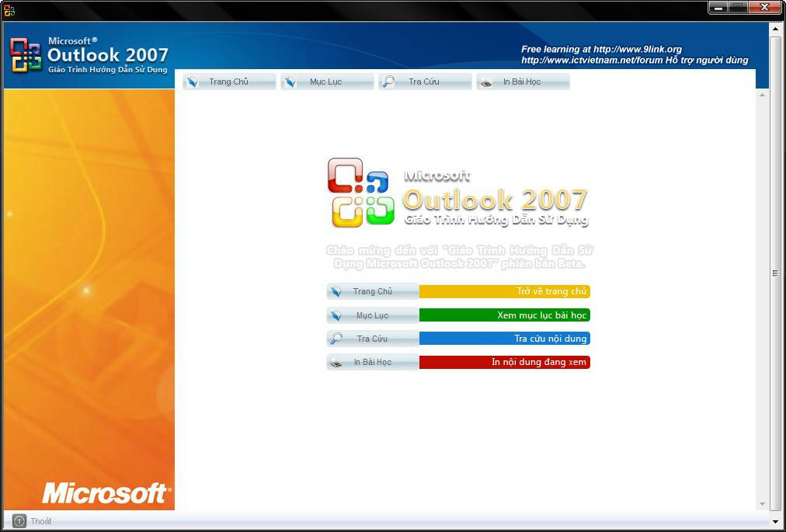Click the center Trang Chủ button
Screen dimensions: 786x532
(373, 291)
